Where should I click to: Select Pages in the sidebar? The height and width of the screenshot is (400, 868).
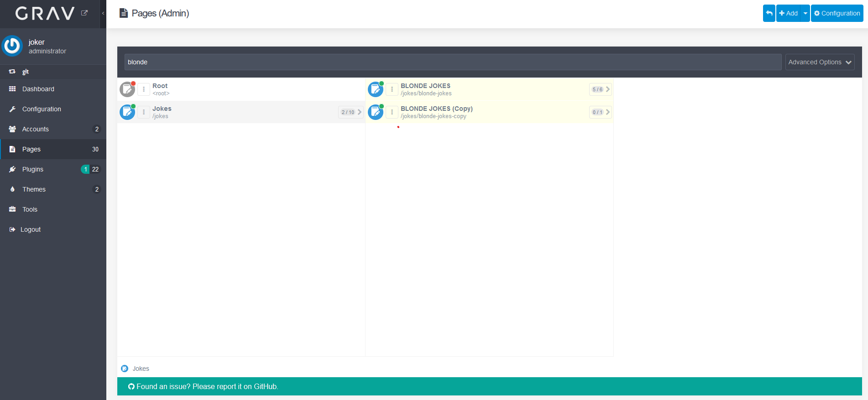point(53,149)
